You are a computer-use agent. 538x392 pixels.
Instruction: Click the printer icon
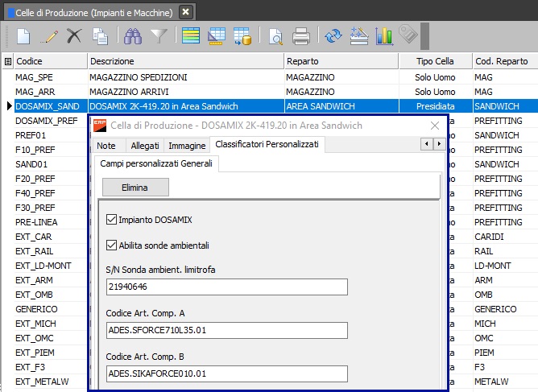(301, 36)
